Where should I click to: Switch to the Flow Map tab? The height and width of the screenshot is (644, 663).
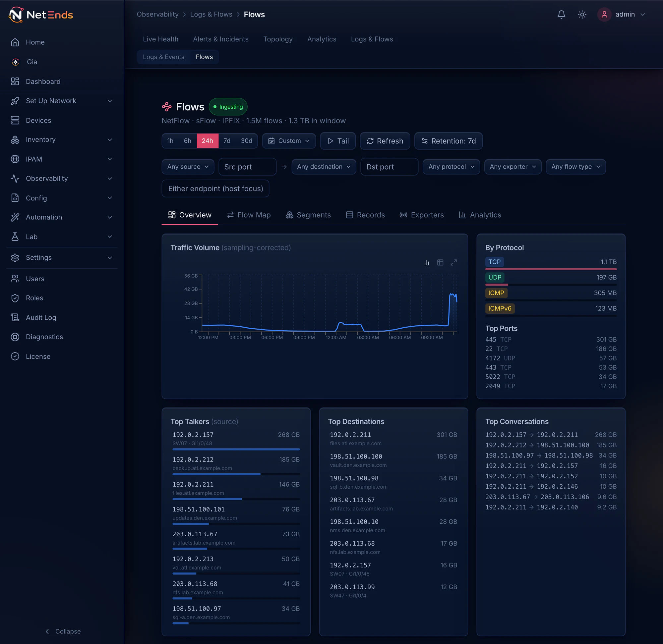(249, 215)
